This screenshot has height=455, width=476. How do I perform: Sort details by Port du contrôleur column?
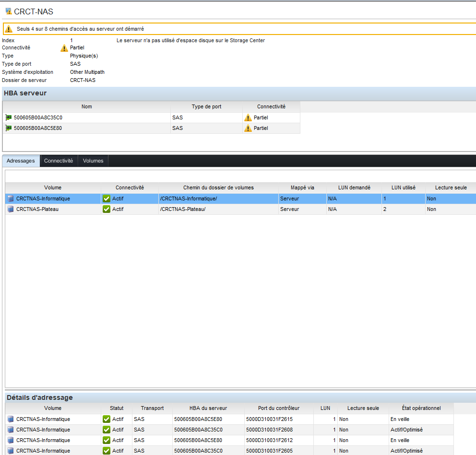[279, 408]
